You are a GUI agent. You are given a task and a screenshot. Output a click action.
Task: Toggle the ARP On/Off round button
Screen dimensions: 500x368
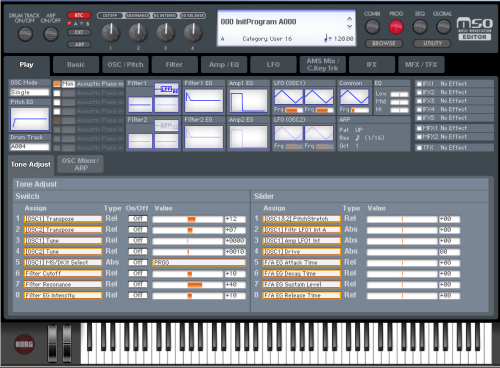(x=51, y=34)
